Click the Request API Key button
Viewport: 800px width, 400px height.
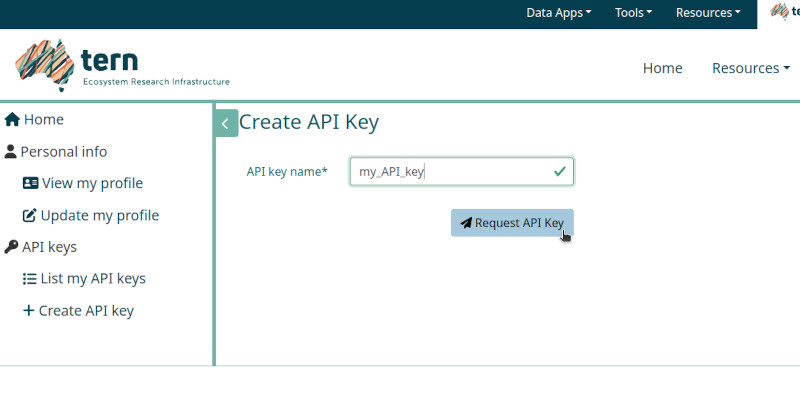click(512, 223)
